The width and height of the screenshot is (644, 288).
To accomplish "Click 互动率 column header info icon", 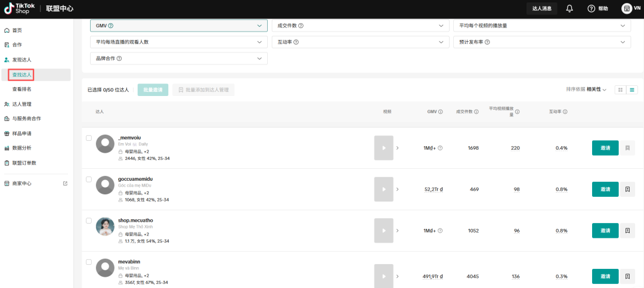I will tap(565, 112).
